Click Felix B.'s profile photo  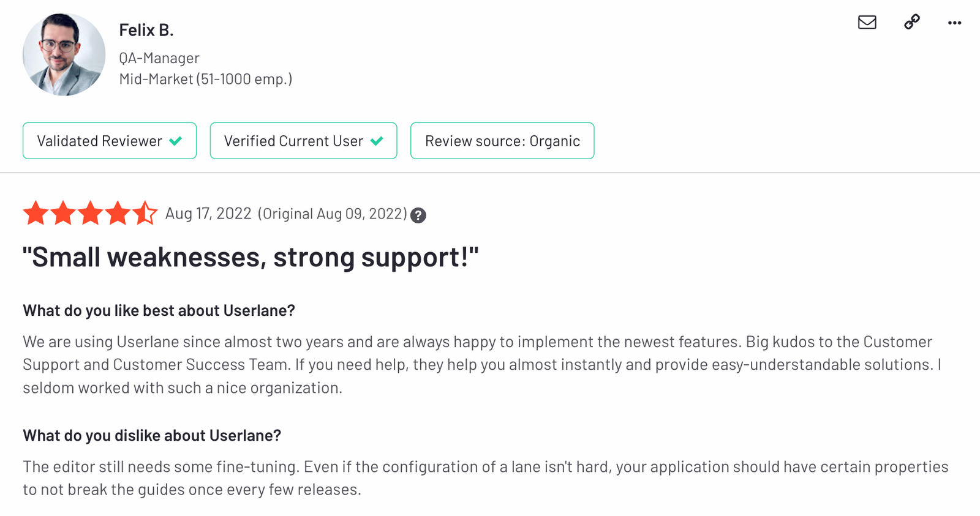[x=64, y=54]
